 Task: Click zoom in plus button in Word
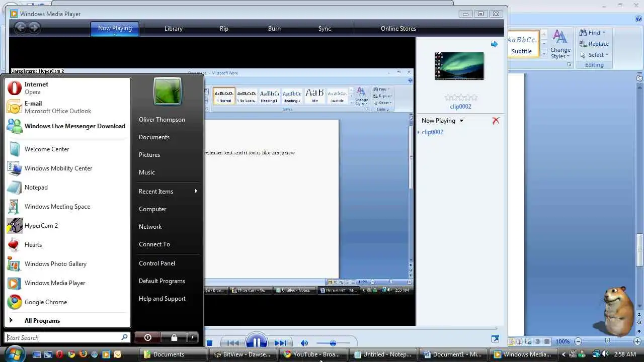636,341
